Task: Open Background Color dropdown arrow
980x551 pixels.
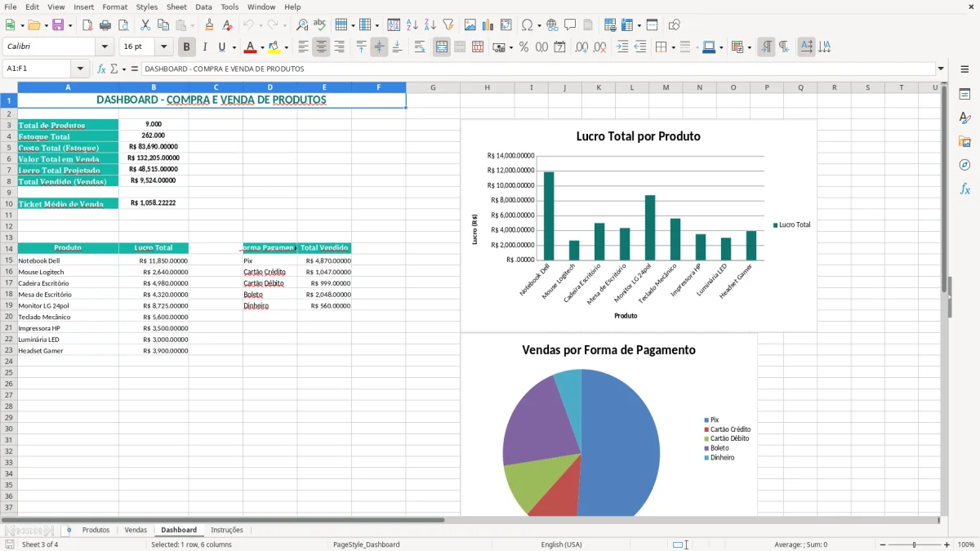Action: [286, 47]
